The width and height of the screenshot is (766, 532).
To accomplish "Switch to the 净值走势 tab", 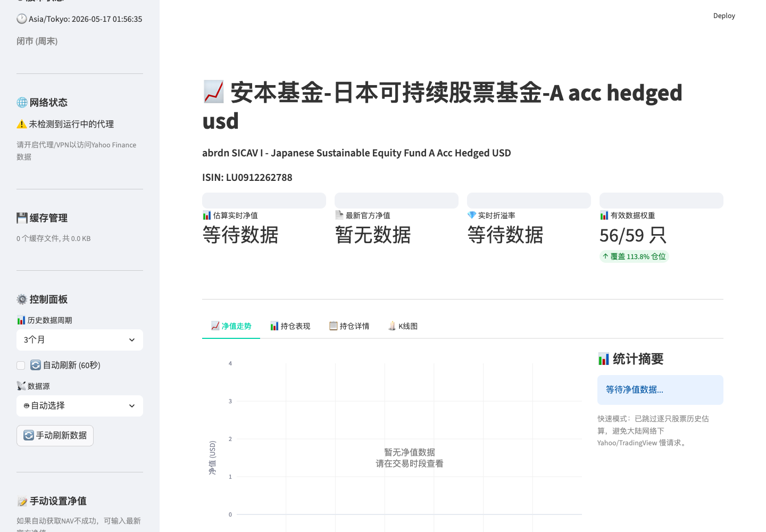I will click(x=231, y=326).
